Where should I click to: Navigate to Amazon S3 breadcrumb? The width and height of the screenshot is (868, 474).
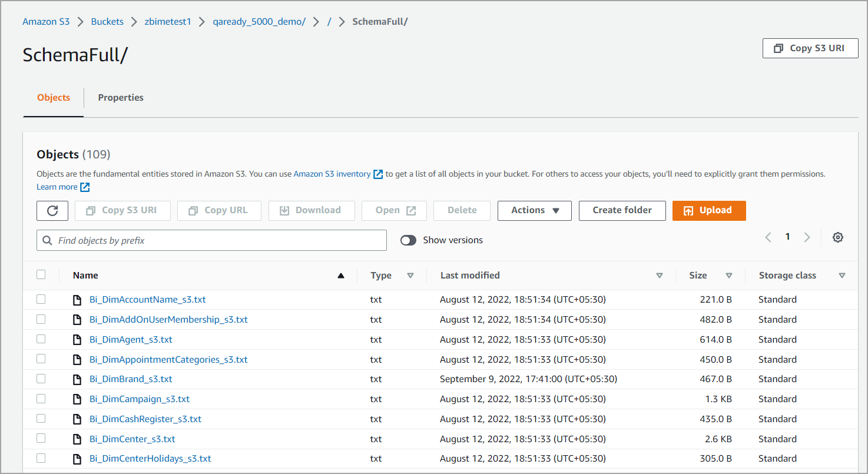(x=46, y=22)
